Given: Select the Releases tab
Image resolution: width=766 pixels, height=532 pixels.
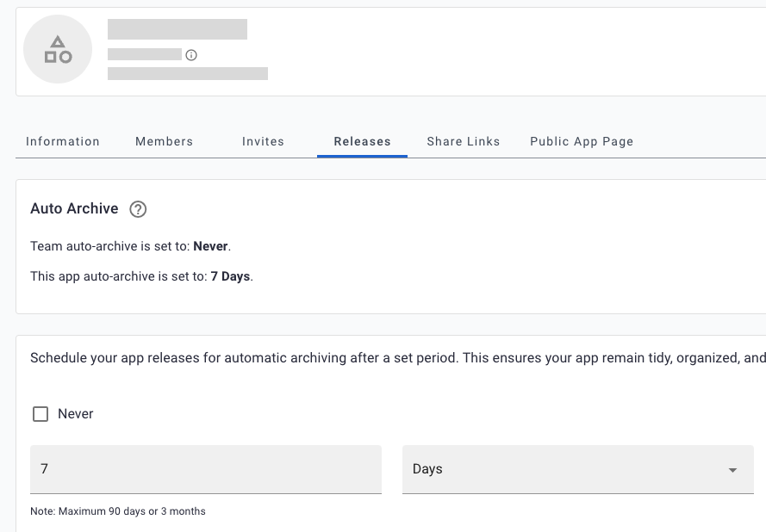Looking at the screenshot, I should point(362,141).
